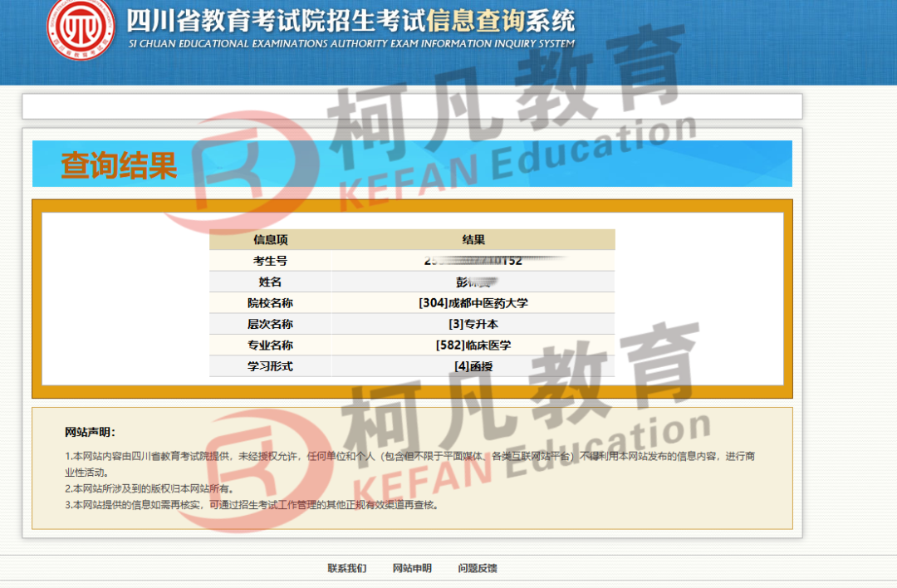
Task: Open the 网站申明 footer link
Action: point(412,568)
